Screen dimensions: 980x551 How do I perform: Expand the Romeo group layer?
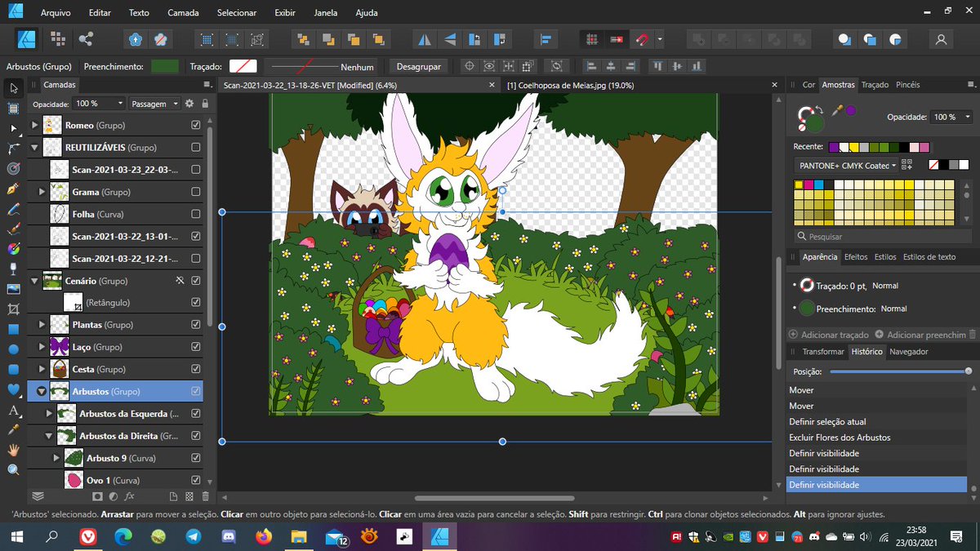34,125
